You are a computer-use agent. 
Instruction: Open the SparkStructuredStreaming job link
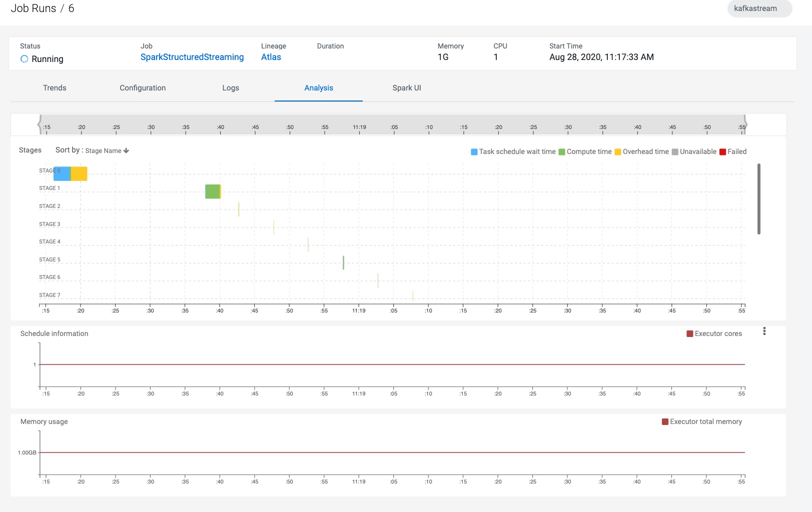(x=192, y=57)
